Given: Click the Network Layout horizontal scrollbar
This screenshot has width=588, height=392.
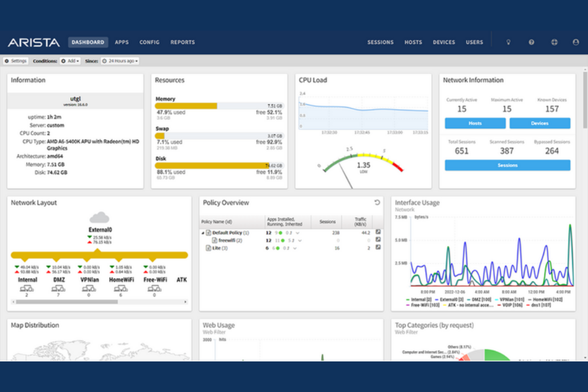Looking at the screenshot, I should (67, 302).
